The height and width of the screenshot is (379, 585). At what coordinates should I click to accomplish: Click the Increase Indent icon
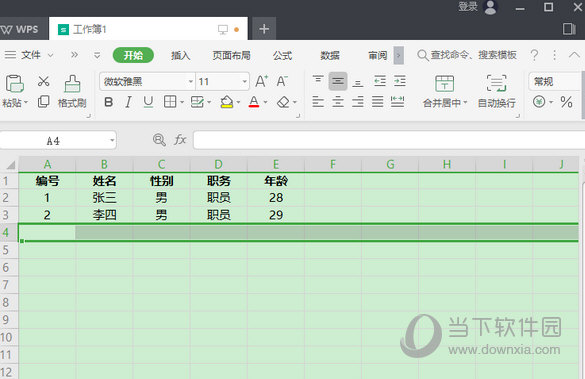point(400,81)
